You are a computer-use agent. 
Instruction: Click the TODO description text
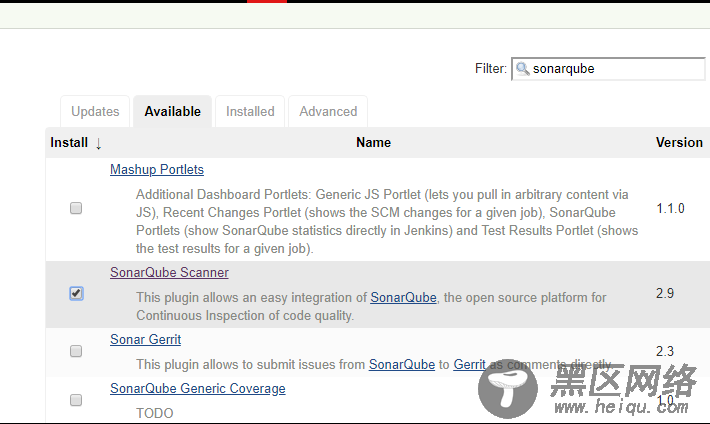(x=155, y=413)
